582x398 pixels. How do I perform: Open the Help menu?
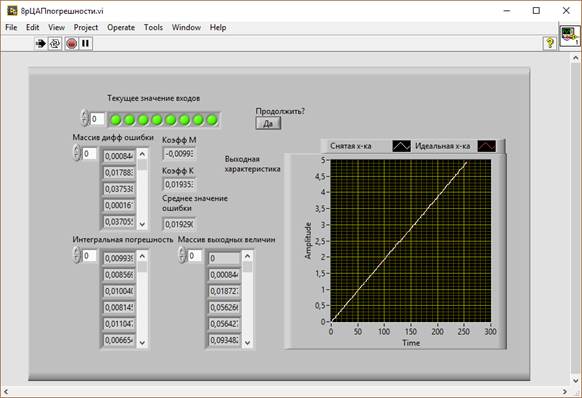pos(218,27)
